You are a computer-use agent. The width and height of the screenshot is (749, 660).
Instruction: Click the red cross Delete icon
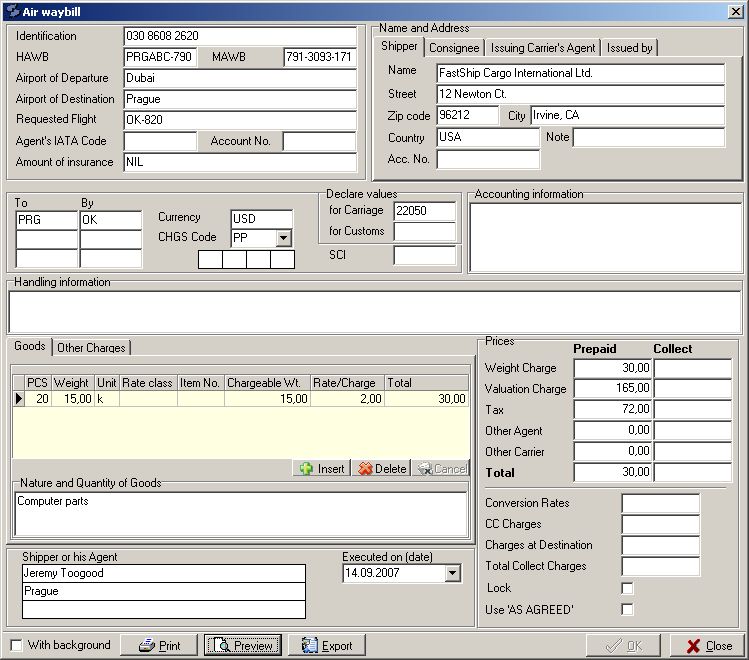pos(365,468)
